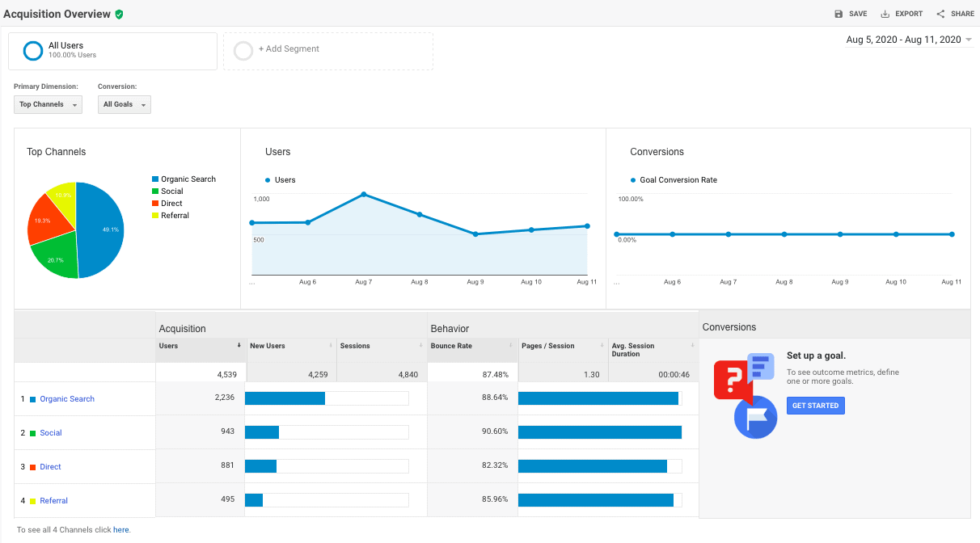Click the Referral users value 495
Viewport: 980px width, 543px height.
(x=226, y=499)
